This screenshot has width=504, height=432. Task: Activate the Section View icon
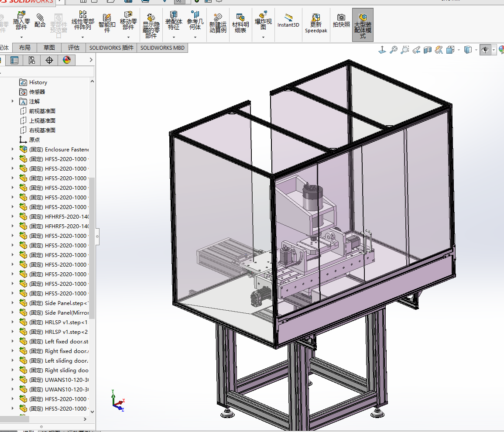point(428,50)
